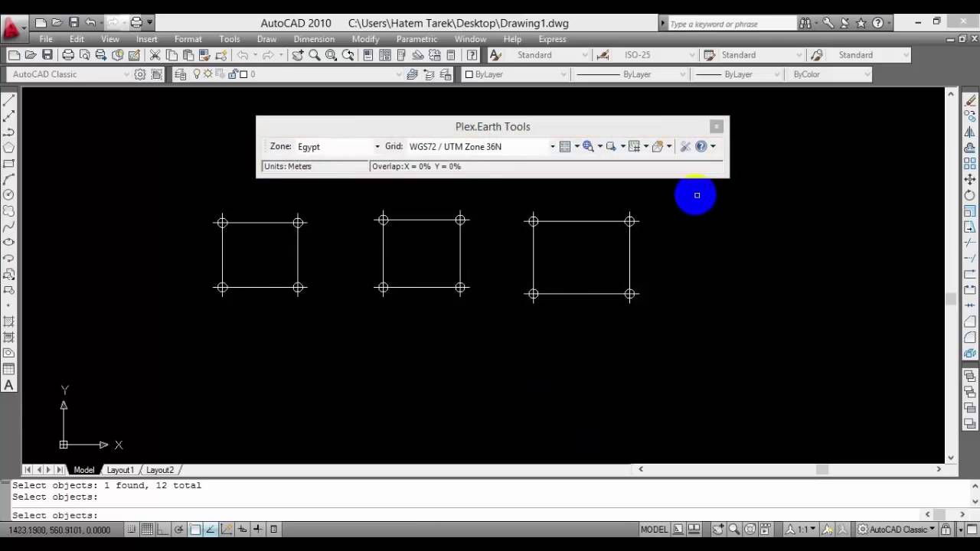Select the Multiline Text tool
The width and height of the screenshot is (980, 551).
pyautogui.click(x=9, y=385)
